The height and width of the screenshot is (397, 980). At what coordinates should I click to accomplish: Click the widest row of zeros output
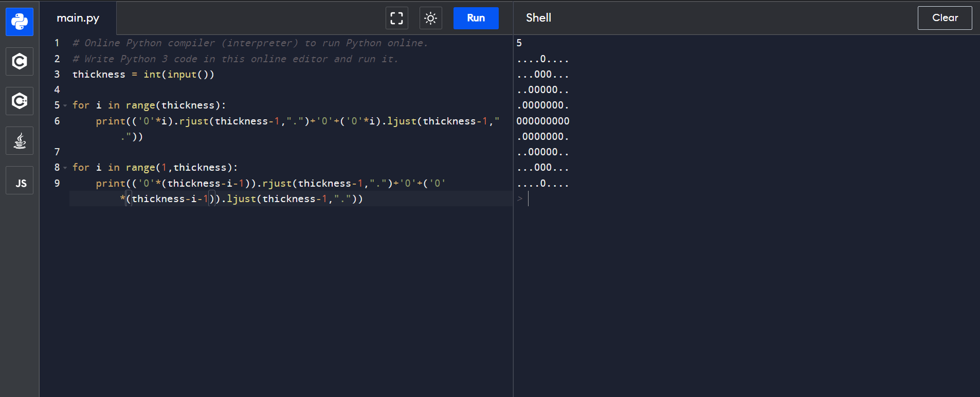click(x=543, y=121)
